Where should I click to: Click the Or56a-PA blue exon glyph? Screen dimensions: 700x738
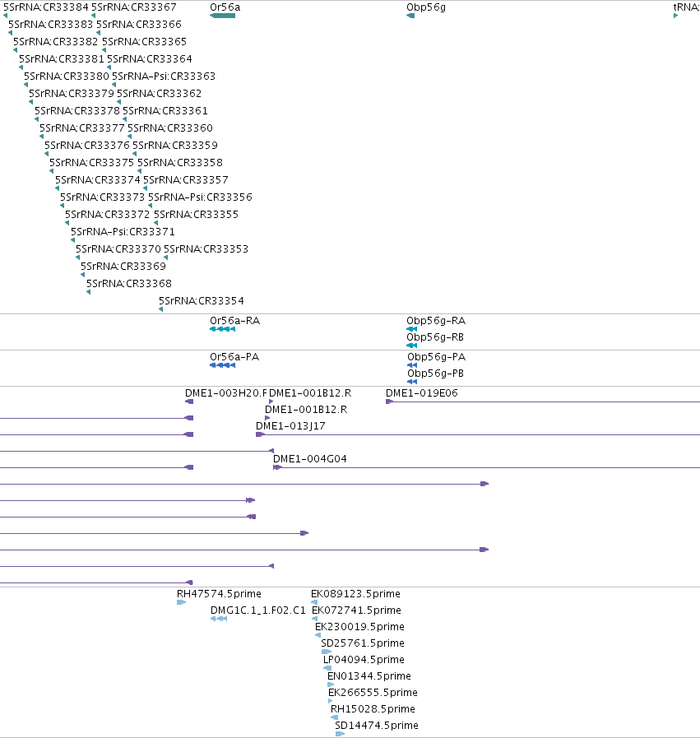pos(223,365)
